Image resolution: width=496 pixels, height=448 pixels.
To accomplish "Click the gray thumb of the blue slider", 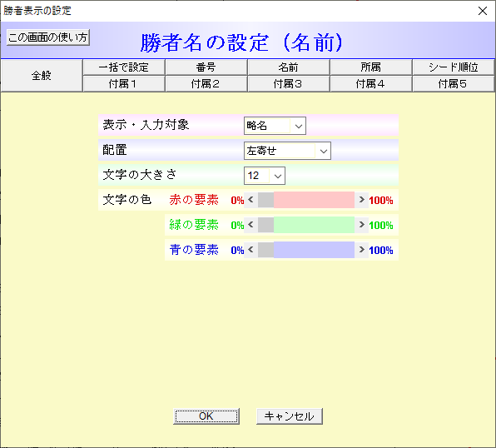I will [x=265, y=250].
